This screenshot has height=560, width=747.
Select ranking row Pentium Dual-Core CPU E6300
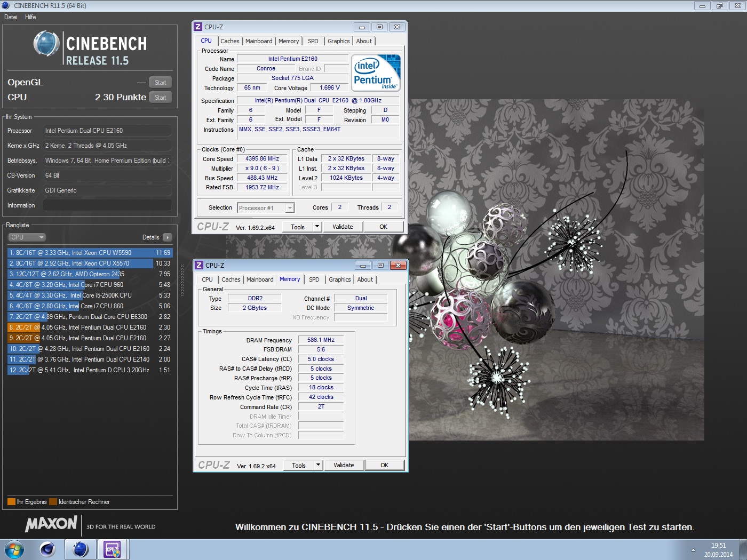[90, 317]
